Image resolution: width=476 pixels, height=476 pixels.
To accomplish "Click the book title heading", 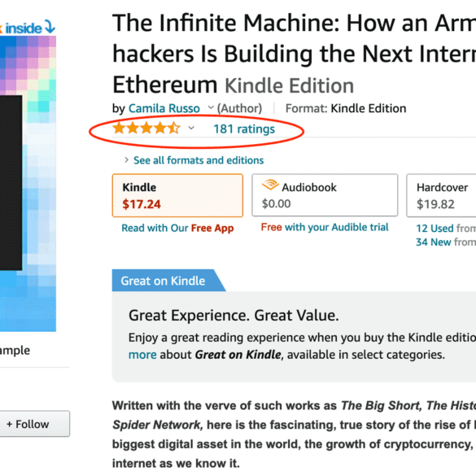I will click(294, 54).
